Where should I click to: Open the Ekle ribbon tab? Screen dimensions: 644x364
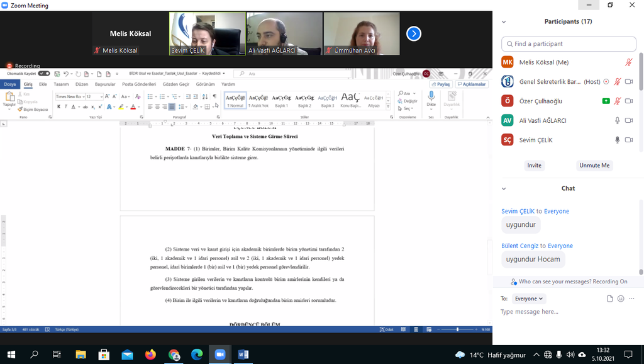coord(43,84)
